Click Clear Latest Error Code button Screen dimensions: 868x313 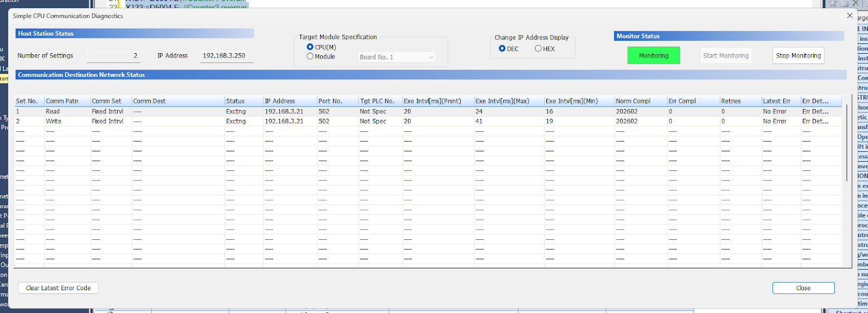(x=58, y=288)
